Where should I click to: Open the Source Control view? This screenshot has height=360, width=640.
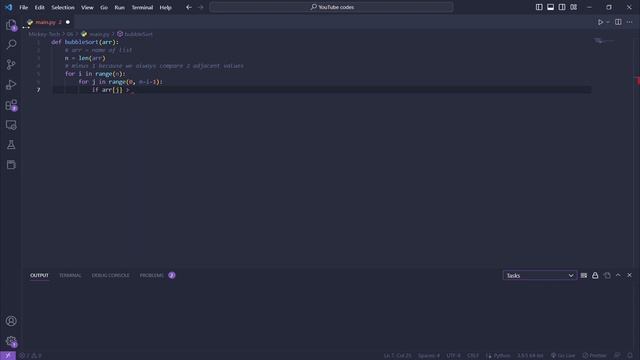pos(11,64)
